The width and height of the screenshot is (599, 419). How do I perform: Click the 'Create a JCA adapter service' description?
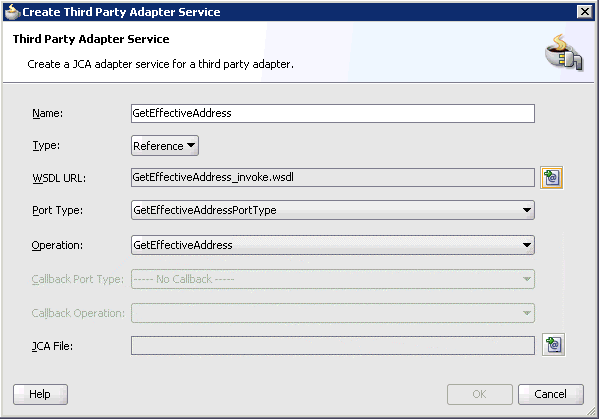coord(160,64)
